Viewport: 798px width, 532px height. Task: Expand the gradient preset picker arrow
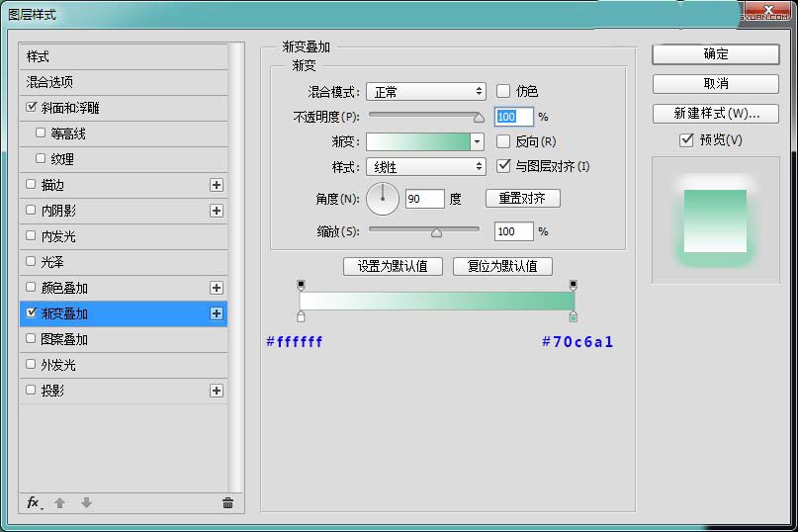(x=478, y=142)
